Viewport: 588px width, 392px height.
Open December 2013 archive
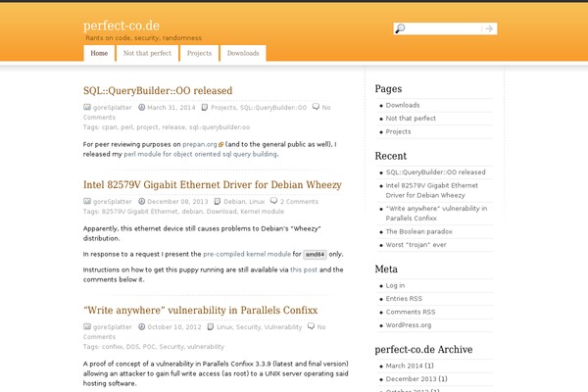click(411, 379)
